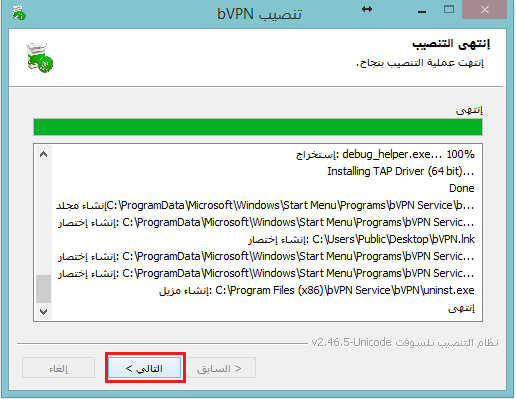Image resolution: width=516 pixels, height=399 pixels.
Task: Select the Installing TAP Driver log line
Action: (x=400, y=171)
